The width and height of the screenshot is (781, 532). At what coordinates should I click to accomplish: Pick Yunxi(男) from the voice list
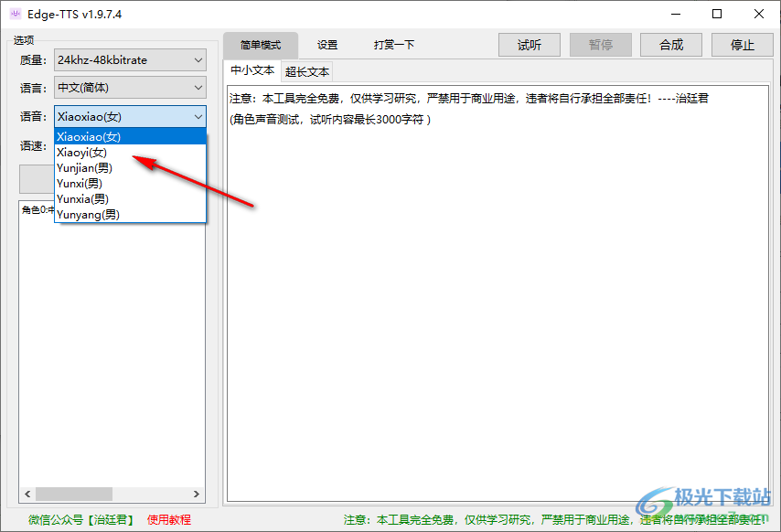[x=130, y=183]
